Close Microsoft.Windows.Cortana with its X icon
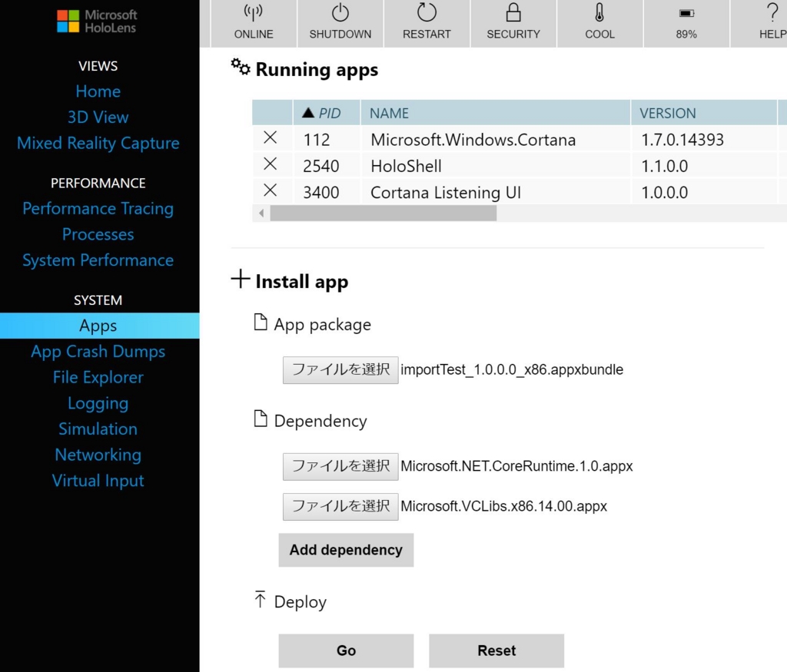 pos(270,137)
